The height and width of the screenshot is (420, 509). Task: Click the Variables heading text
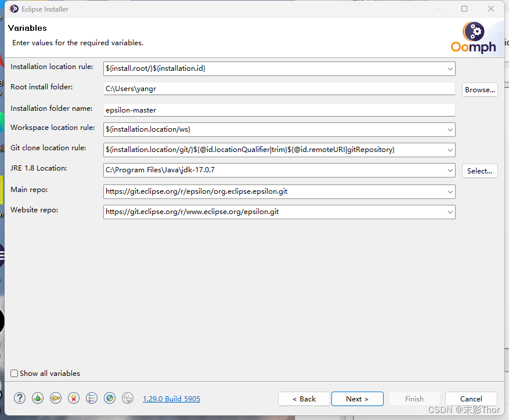(27, 28)
